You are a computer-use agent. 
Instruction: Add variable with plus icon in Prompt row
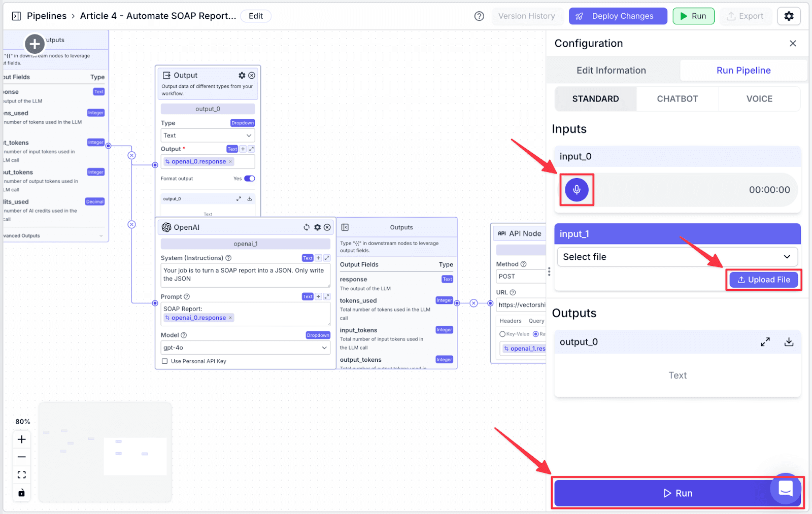click(319, 296)
